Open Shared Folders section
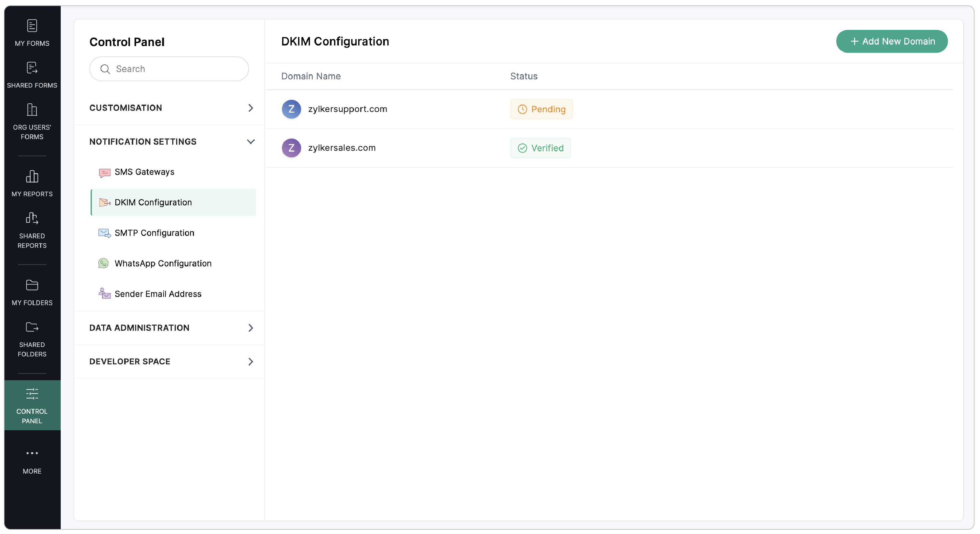 (32, 339)
